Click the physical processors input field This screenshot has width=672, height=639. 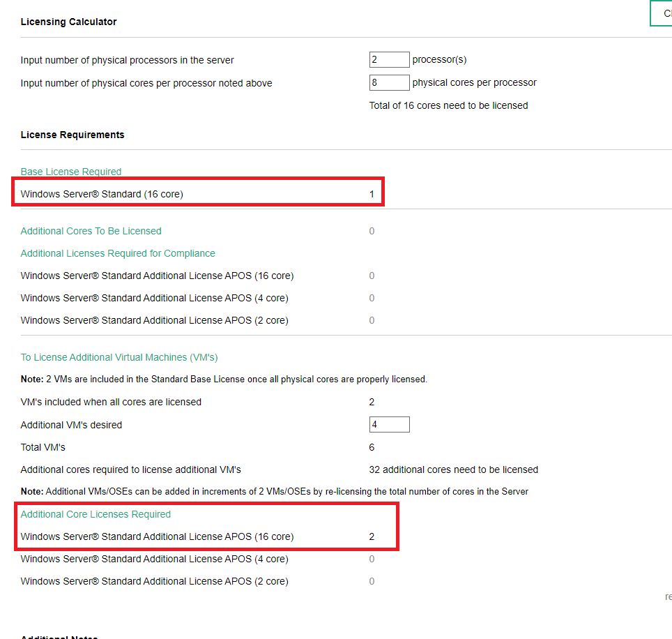389,59
